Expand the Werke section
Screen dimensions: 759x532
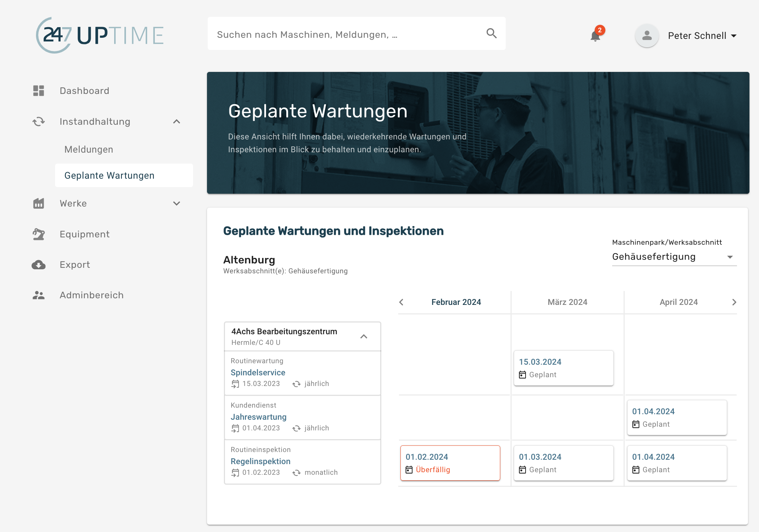click(177, 203)
